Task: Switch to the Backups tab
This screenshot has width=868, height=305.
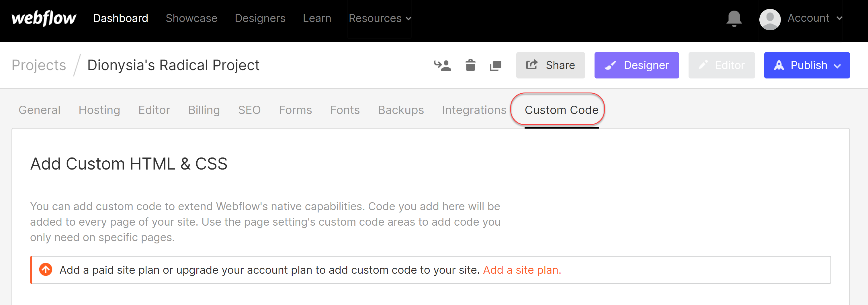Action: pos(401,110)
